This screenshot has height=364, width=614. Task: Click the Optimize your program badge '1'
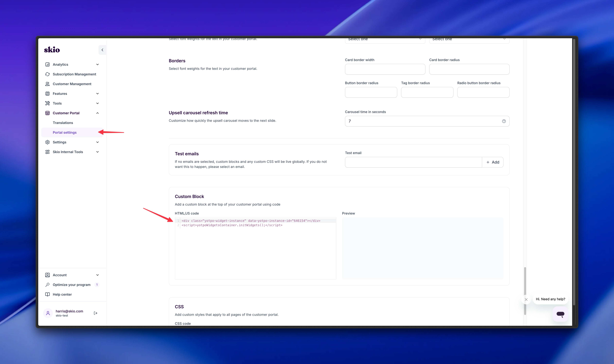coord(97,285)
